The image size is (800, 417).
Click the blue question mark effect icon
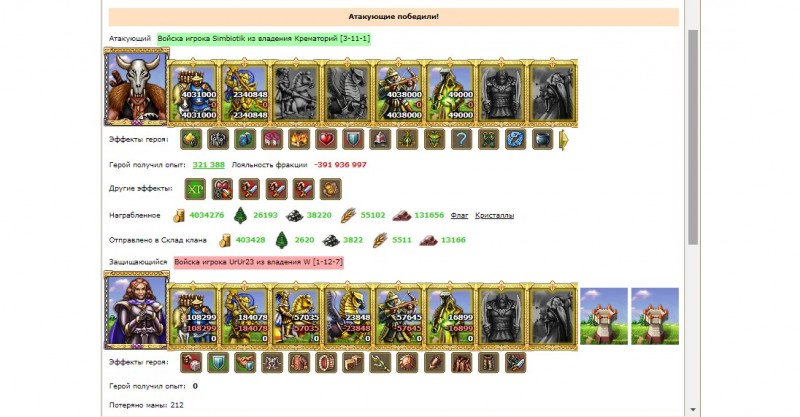click(461, 139)
